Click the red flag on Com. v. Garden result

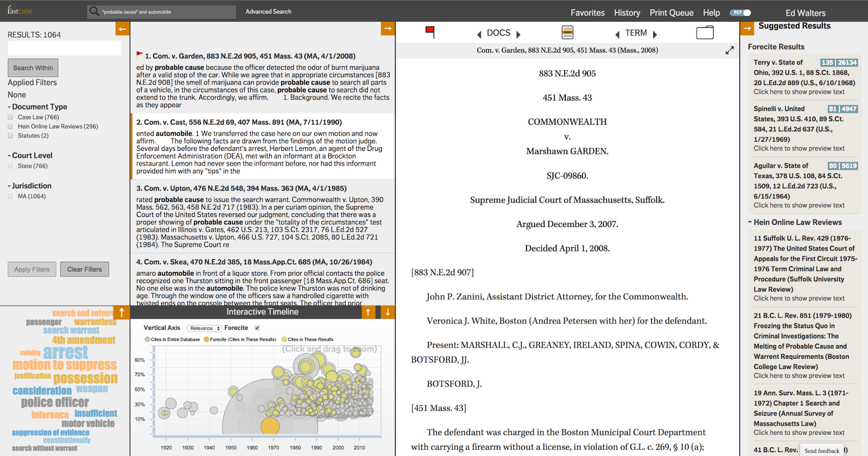pyautogui.click(x=139, y=54)
